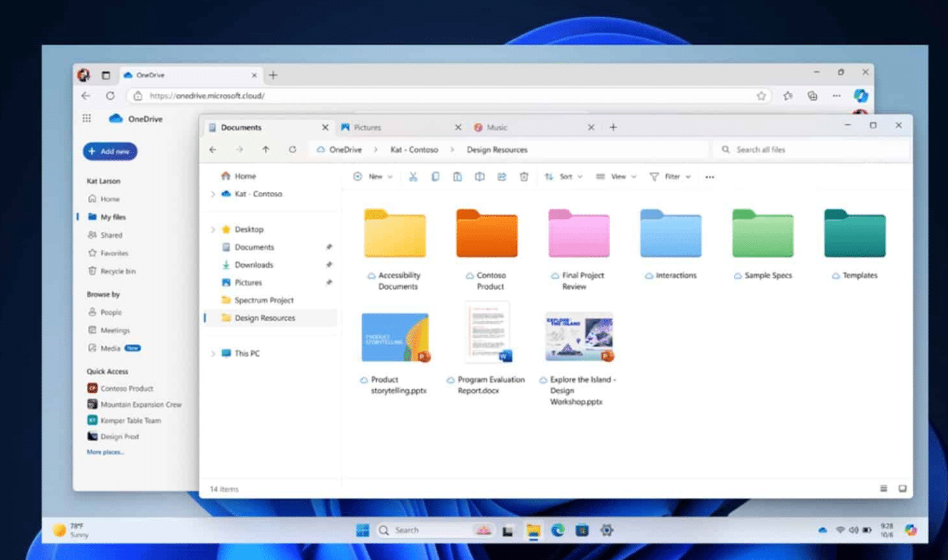Click the Rename icon in toolbar
The width and height of the screenshot is (948, 560).
point(480,177)
